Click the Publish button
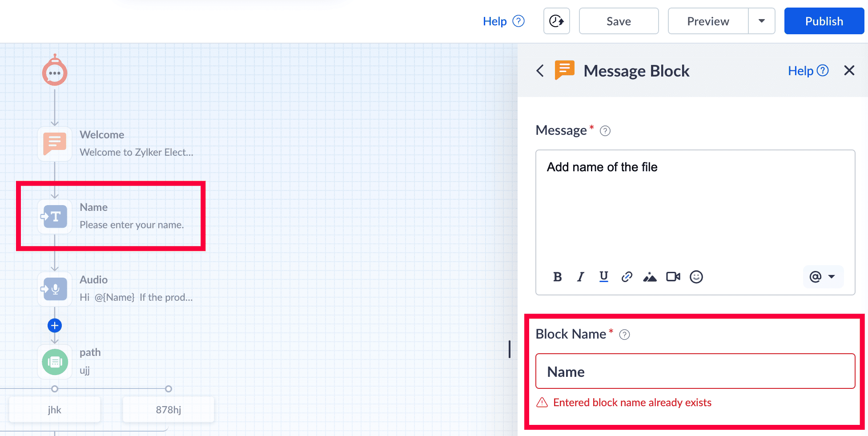868x436 pixels. pyautogui.click(x=824, y=21)
